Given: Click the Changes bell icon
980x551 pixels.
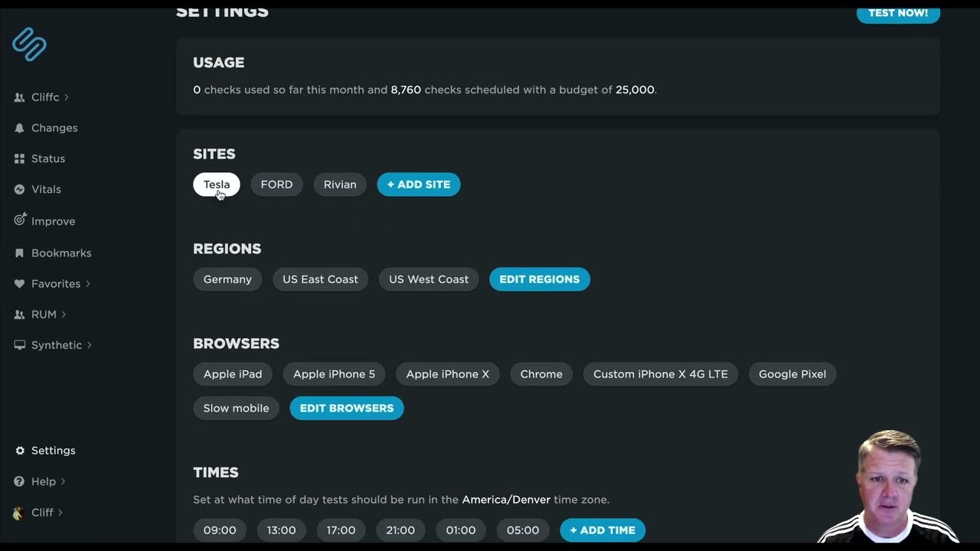Looking at the screenshot, I should pyautogui.click(x=19, y=128).
